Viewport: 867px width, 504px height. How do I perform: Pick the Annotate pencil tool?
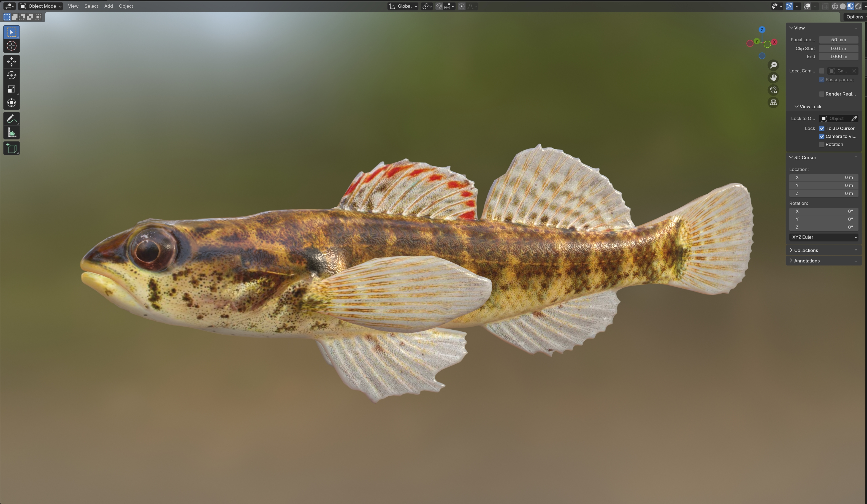pos(11,119)
